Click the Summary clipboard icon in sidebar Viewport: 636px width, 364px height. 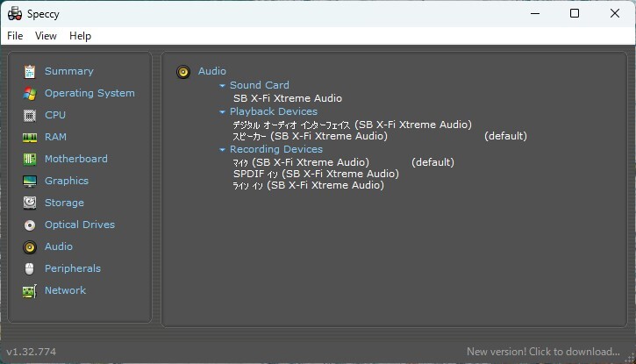click(30, 71)
